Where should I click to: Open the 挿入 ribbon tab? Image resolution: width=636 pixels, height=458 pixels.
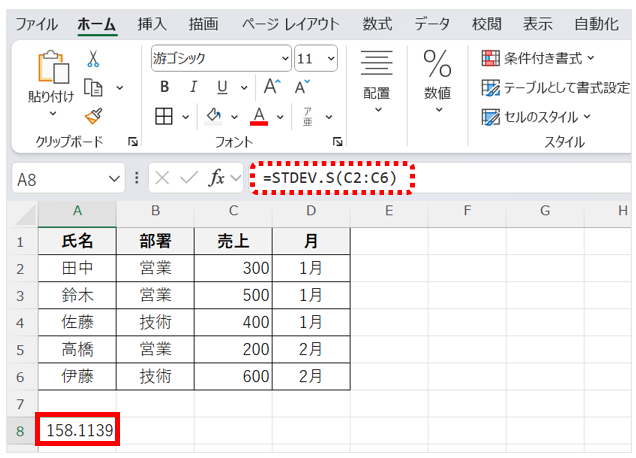152,23
